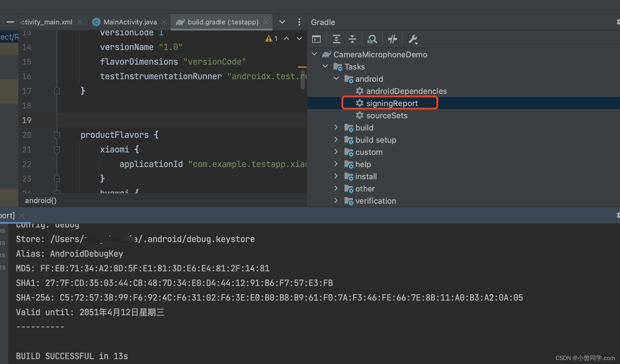This screenshot has height=364, width=620.
Task: Run a Gradle task via the play icon
Action: (316, 39)
